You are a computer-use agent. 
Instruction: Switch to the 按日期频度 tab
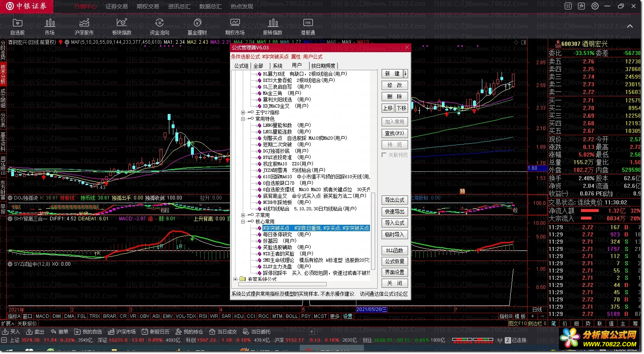pyautogui.click(x=323, y=66)
